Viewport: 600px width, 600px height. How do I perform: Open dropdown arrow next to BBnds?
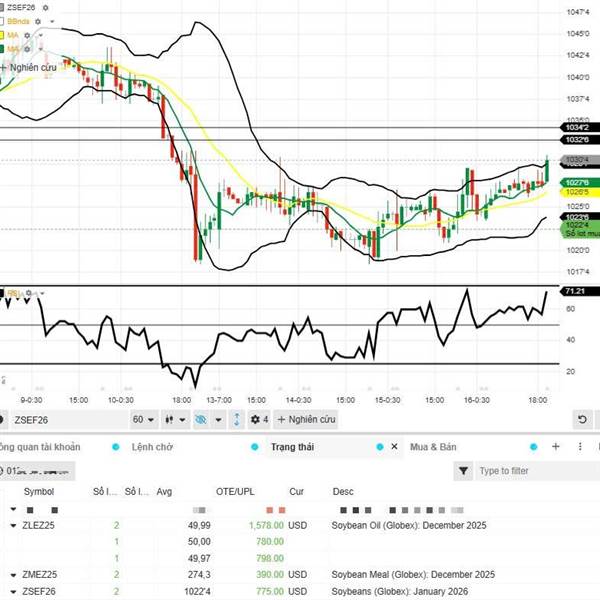(x=52, y=20)
